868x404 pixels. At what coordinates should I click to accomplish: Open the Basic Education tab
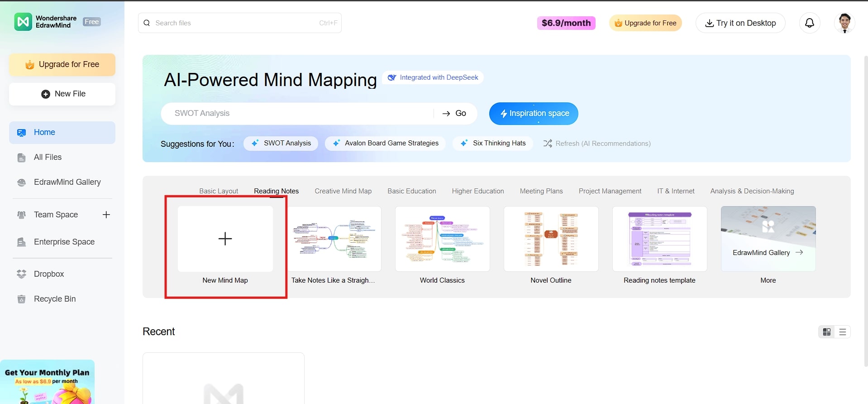coord(412,191)
